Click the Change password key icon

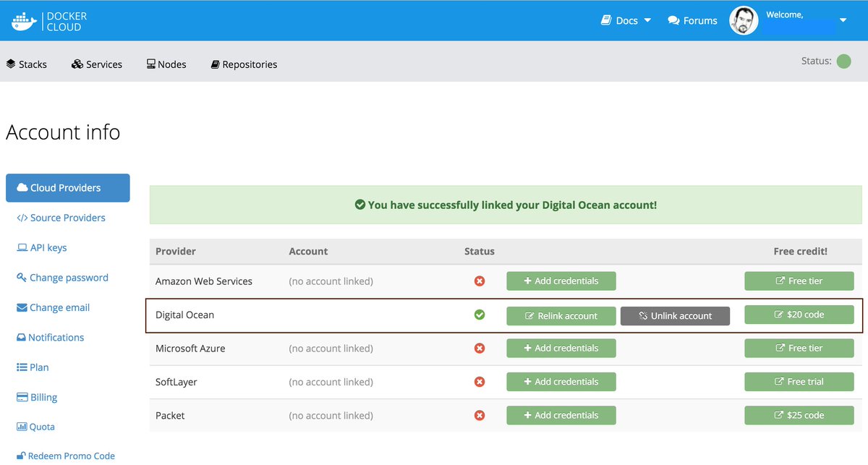[x=22, y=277]
